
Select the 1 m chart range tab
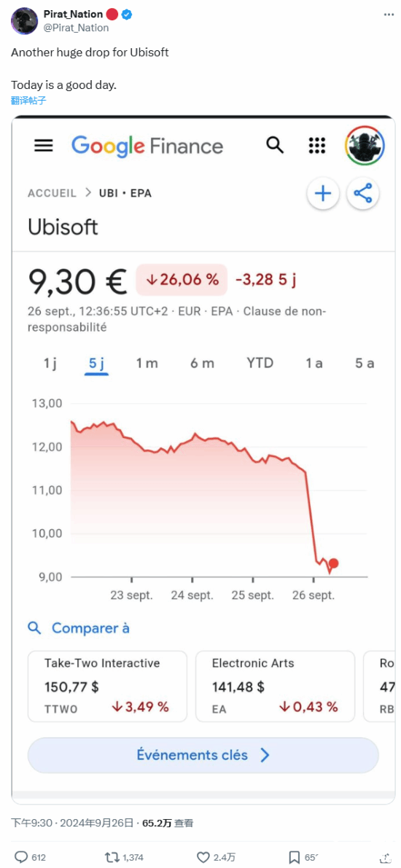tap(147, 363)
